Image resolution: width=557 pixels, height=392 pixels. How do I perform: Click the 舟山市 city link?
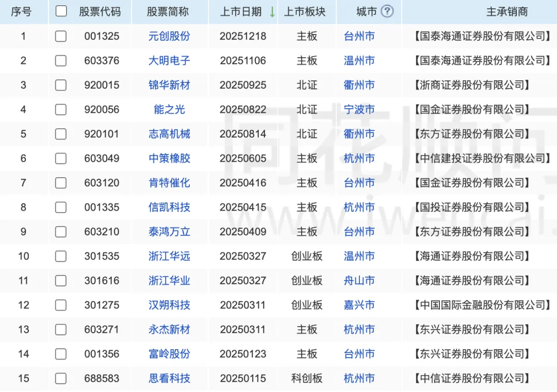359,281
